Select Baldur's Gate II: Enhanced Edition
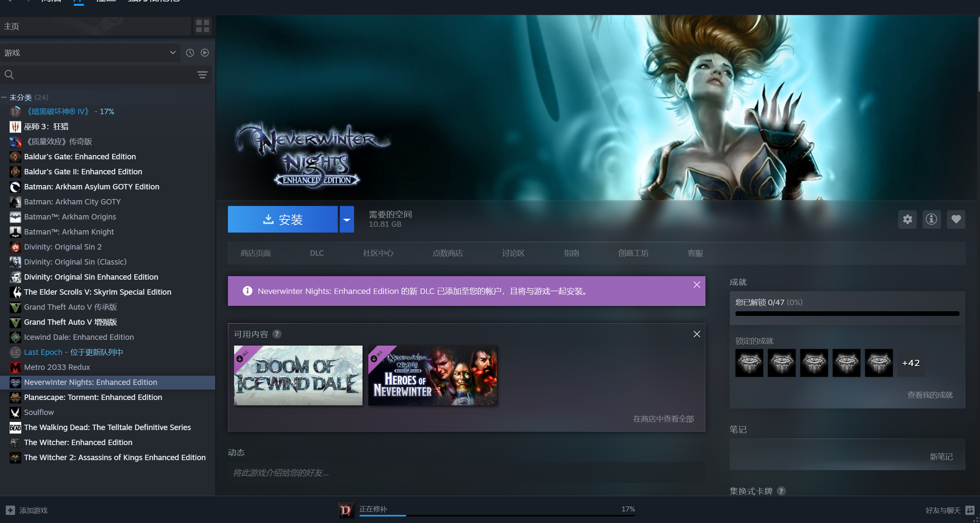This screenshot has width=980, height=523. coord(108,172)
